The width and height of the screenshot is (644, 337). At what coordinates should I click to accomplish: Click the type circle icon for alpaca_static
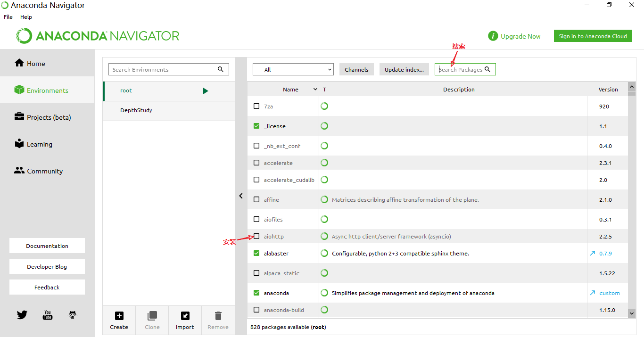[x=324, y=273]
